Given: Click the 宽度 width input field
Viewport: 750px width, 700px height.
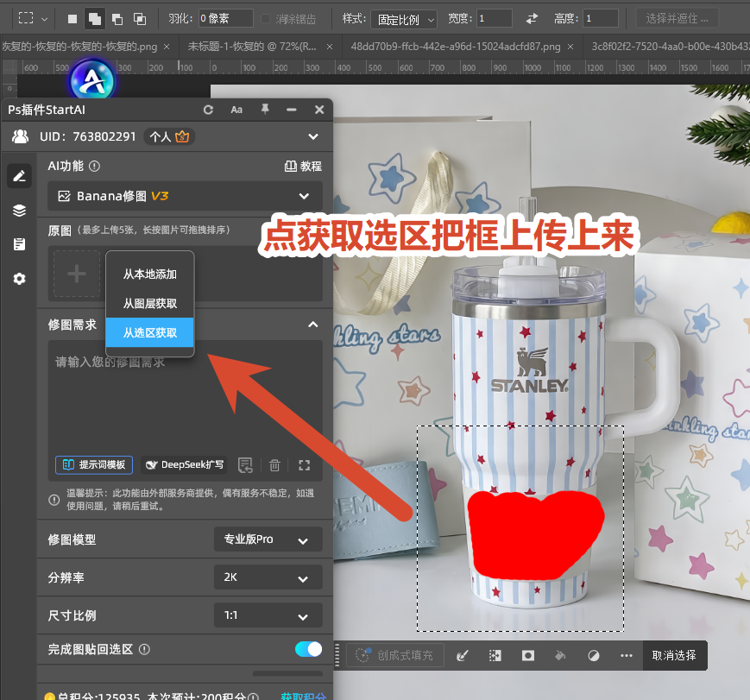Looking at the screenshot, I should click(x=495, y=19).
